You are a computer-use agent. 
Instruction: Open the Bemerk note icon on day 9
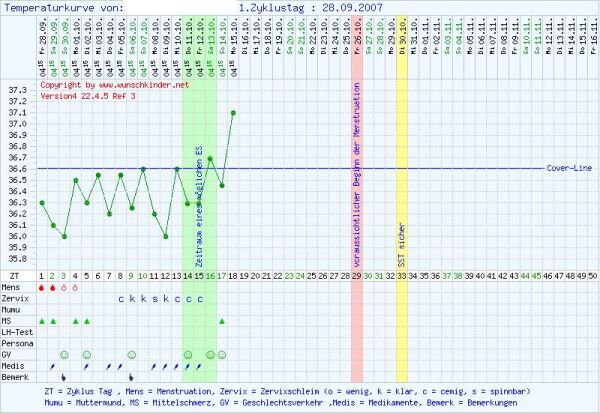tap(132, 377)
